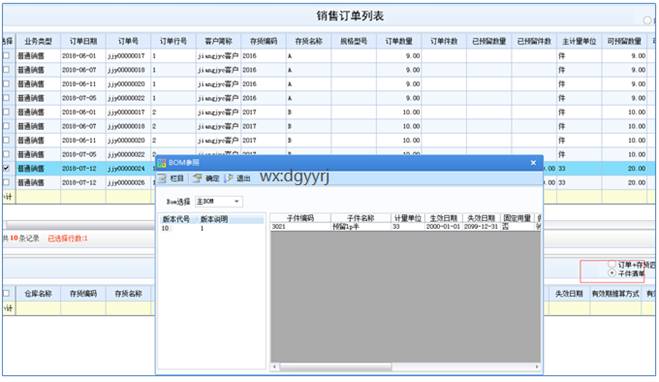
Task: Click 计量单位 header in BOM grid
Action: tap(408, 218)
